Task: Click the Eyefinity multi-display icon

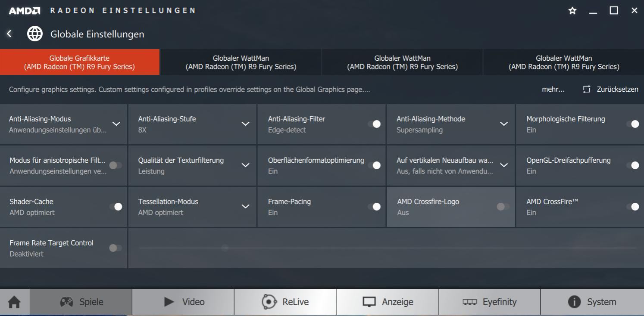Action: point(470,302)
